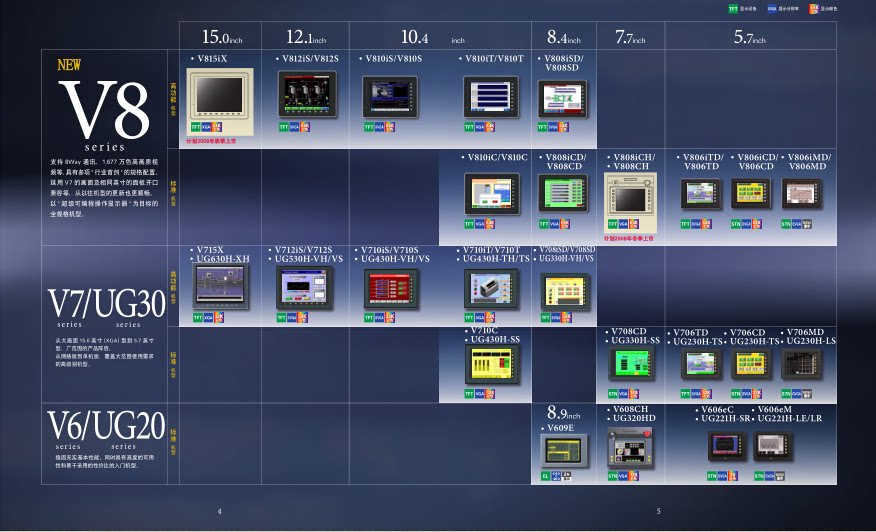Click the STN badge under V806iCD/V806CD

click(736, 224)
